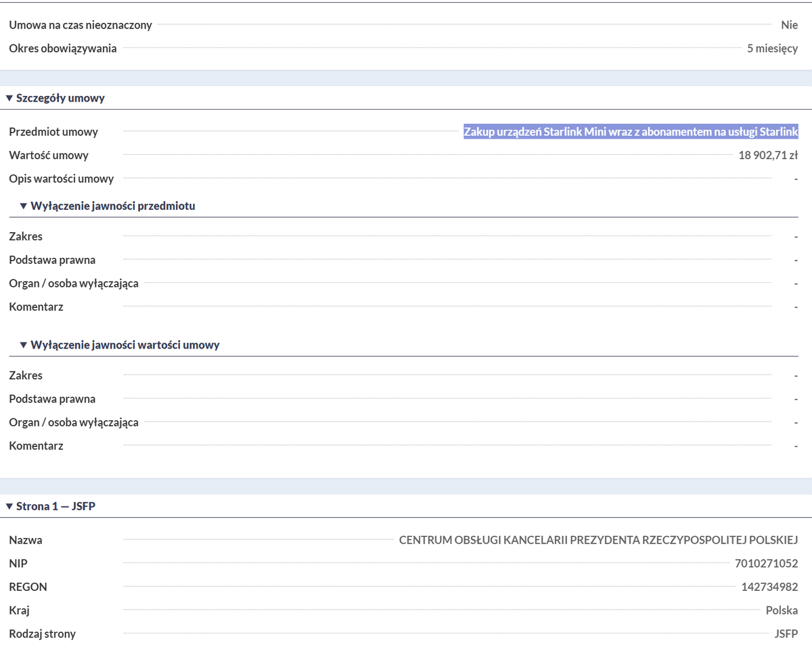Click the 'Rodzaj strony' label
The width and height of the screenshot is (812, 647).
43,634
